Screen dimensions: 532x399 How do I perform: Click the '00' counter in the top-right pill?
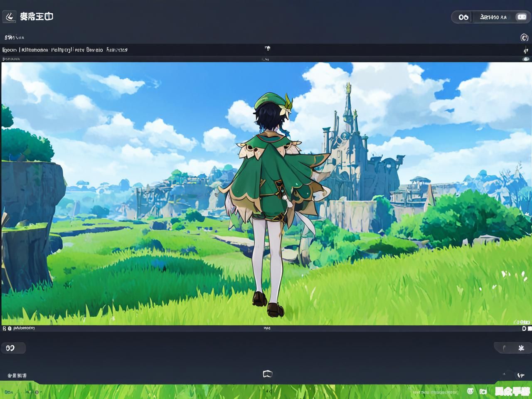point(463,17)
